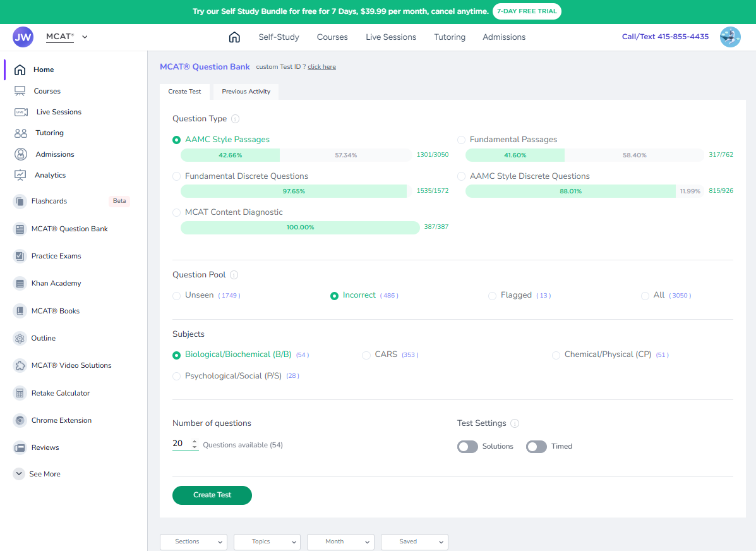Click the Analytics sidebar icon
The width and height of the screenshot is (756, 551).
(x=20, y=175)
